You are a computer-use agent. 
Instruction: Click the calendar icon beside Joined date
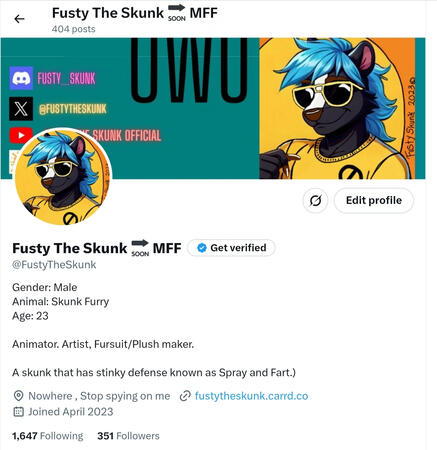point(18,412)
